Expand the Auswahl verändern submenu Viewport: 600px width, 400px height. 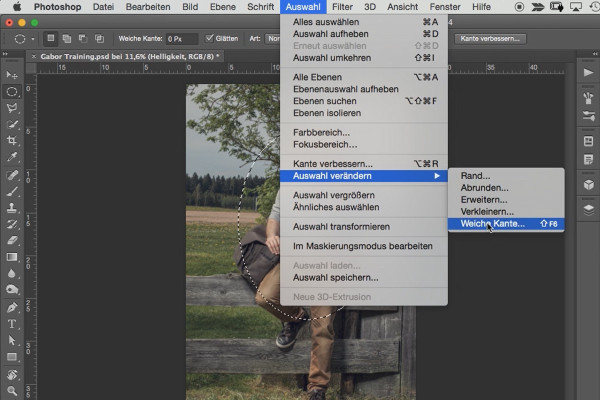(364, 176)
